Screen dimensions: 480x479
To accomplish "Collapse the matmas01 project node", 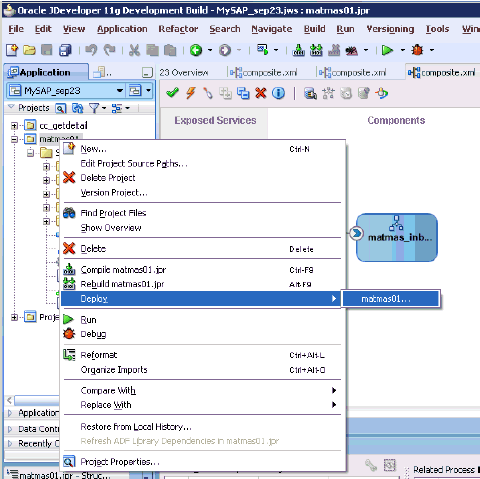I will pyautogui.click(x=14, y=139).
